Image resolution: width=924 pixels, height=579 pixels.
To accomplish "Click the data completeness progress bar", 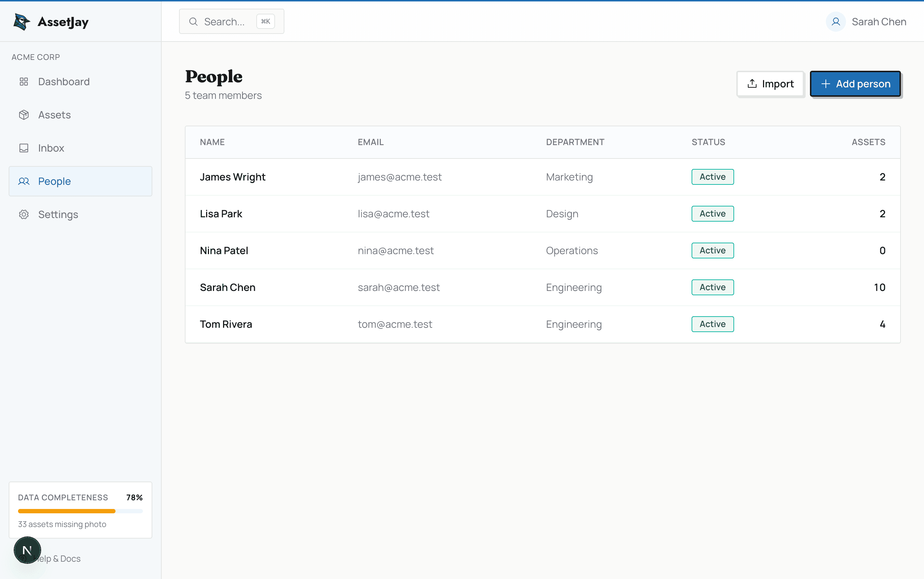I will [x=80, y=511].
